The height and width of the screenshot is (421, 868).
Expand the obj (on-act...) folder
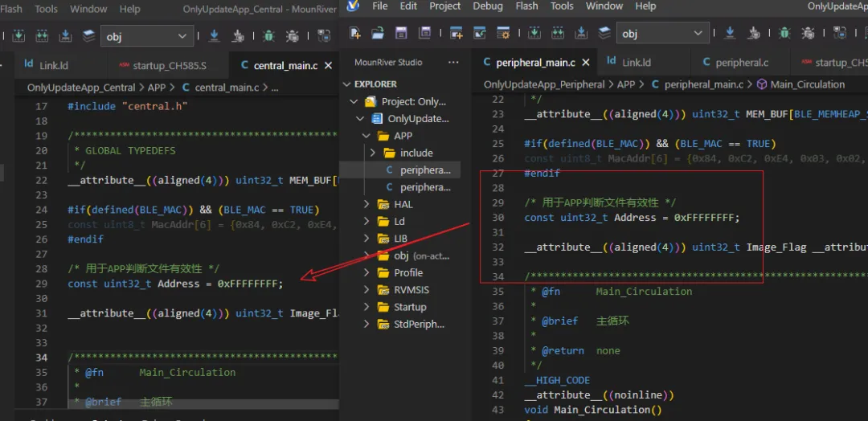tap(366, 256)
